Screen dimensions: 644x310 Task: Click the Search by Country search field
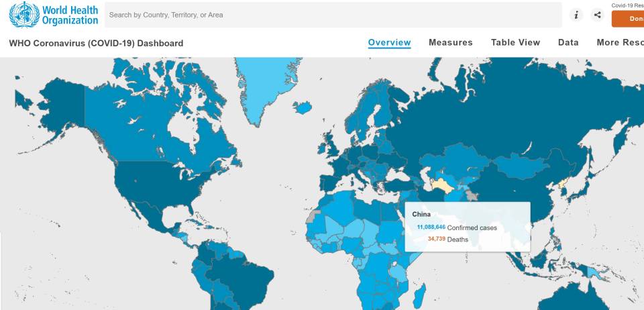coord(333,15)
